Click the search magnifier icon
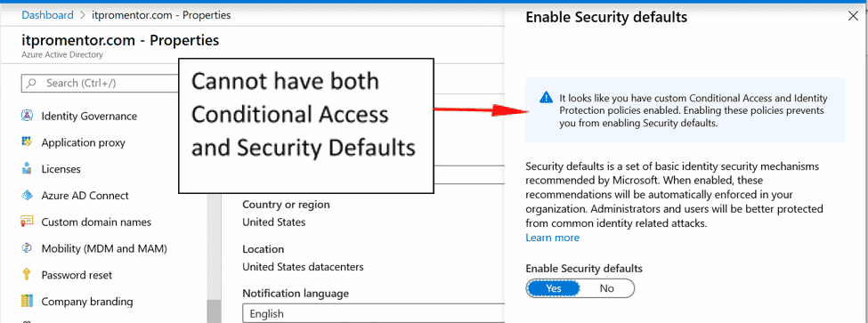The image size is (868, 323). [32, 84]
